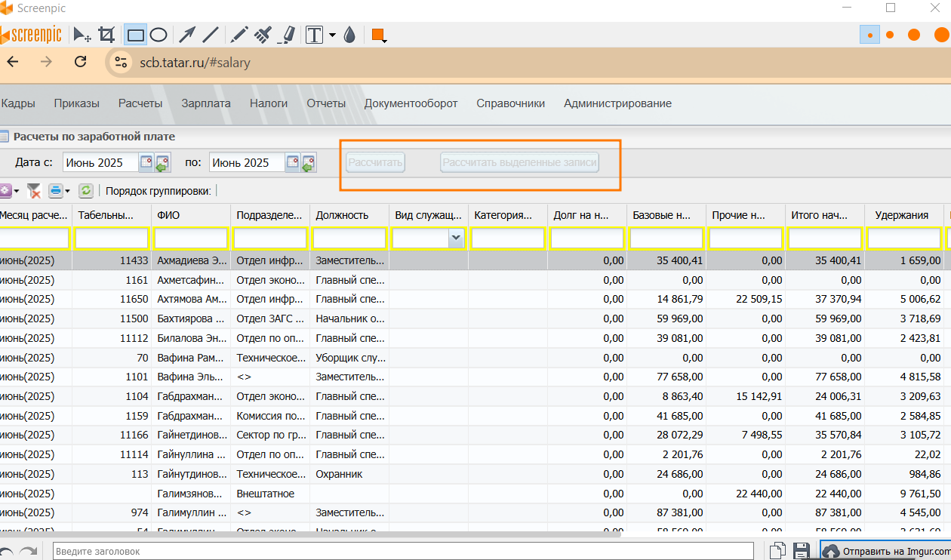Click the 'Охранник' position cell

point(349,474)
